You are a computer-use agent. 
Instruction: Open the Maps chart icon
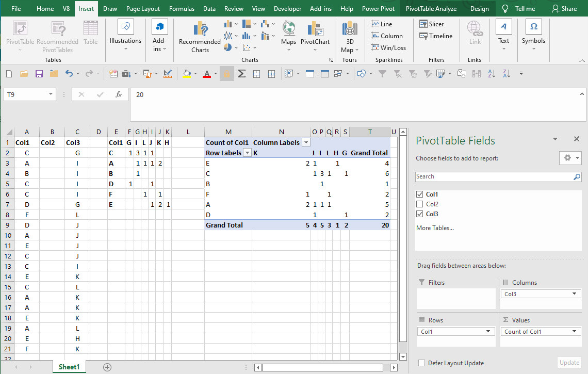pyautogui.click(x=289, y=36)
